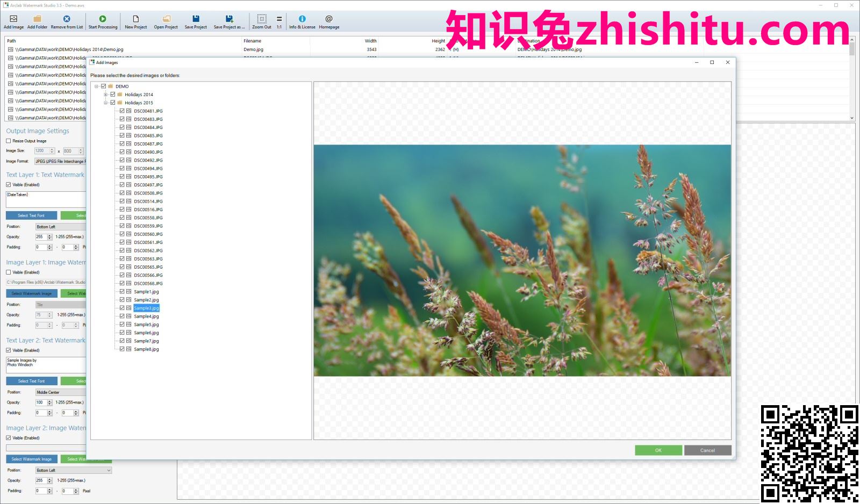Collapse the Holidays 2015 tree node
860x504 pixels.
click(x=106, y=103)
